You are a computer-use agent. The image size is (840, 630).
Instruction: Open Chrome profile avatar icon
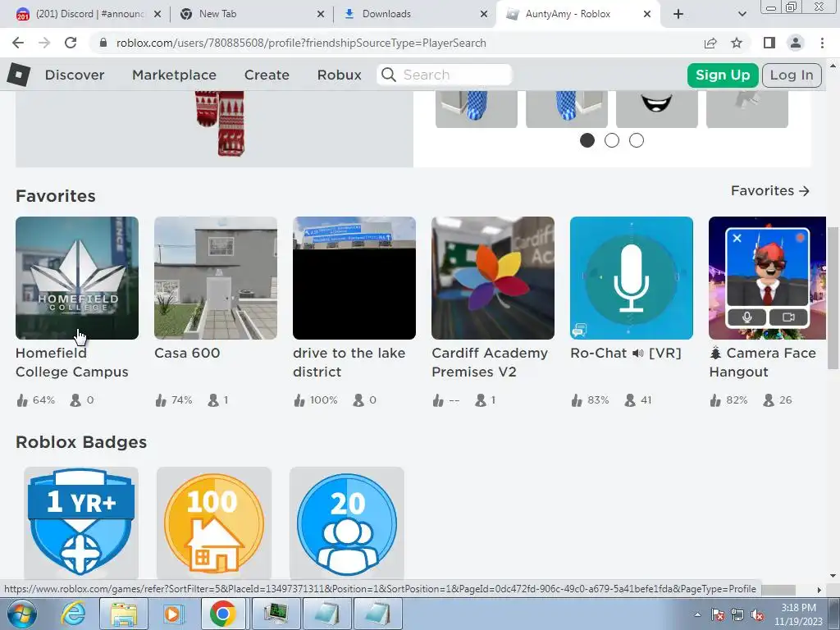pos(796,43)
